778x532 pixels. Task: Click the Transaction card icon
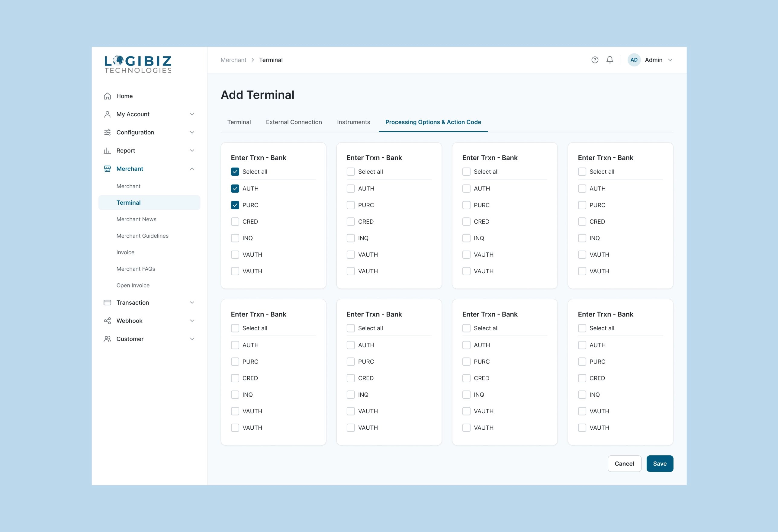pyautogui.click(x=107, y=303)
